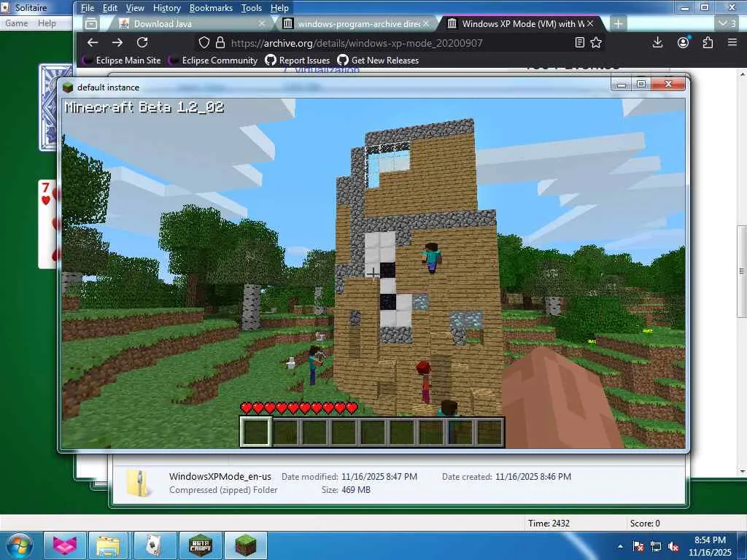Open the Firefox Help menu
This screenshot has width=747, height=560.
coord(279,8)
